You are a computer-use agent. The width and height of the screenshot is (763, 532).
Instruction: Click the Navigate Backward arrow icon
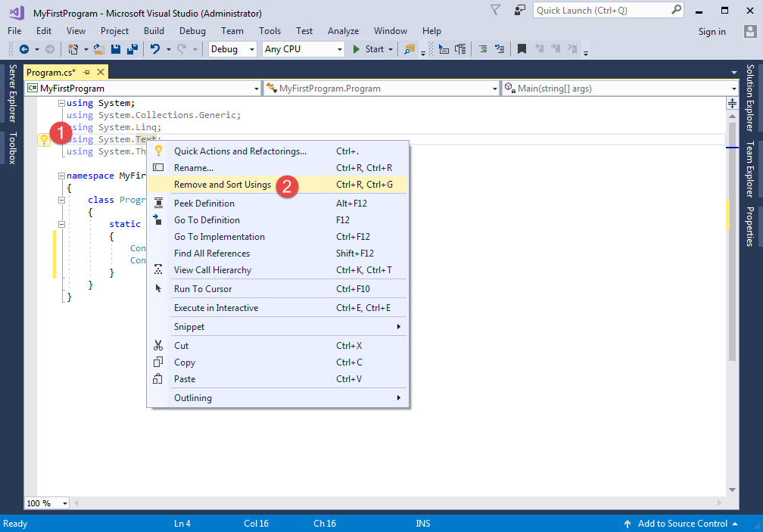click(x=24, y=49)
